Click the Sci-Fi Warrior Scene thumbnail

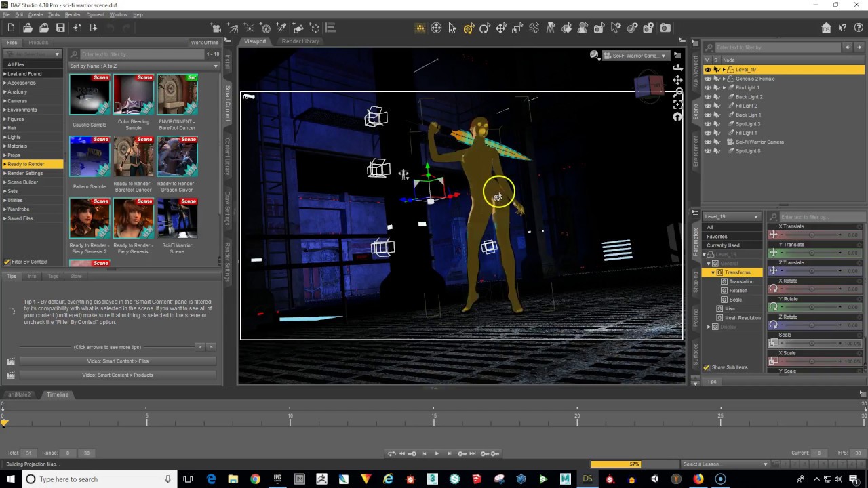[x=178, y=218]
